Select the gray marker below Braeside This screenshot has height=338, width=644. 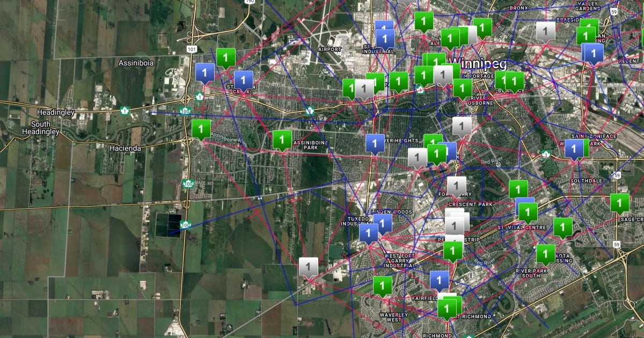pyautogui.click(x=546, y=32)
